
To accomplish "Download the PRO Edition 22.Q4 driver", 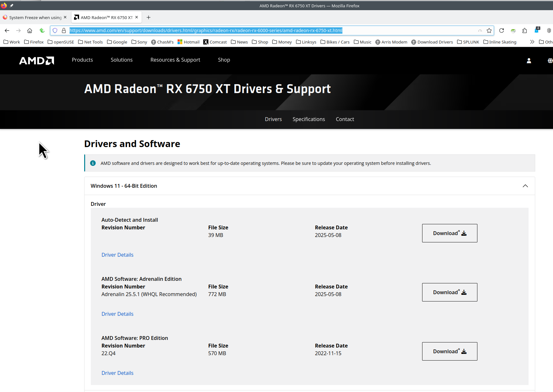I will (x=449, y=351).
